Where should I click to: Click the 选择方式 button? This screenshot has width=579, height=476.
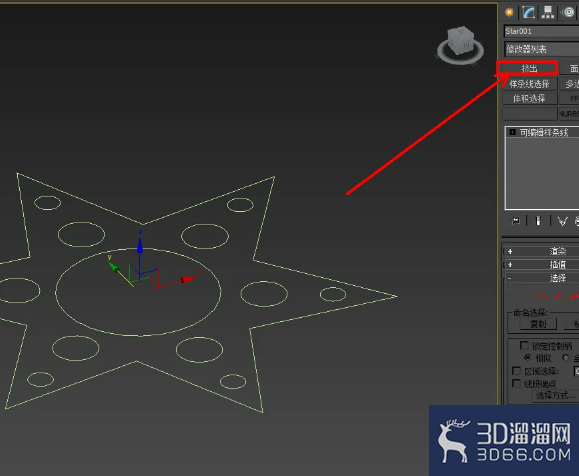[555, 395]
